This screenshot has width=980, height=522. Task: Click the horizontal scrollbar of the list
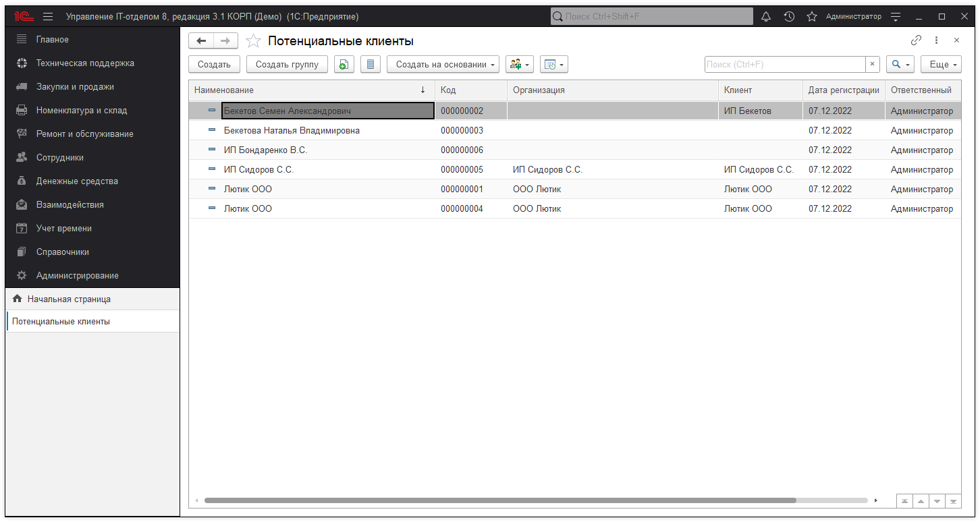pyautogui.click(x=499, y=500)
